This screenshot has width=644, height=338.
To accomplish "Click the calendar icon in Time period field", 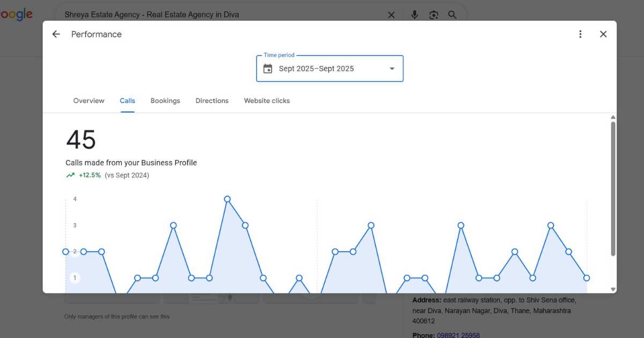I will pos(268,69).
